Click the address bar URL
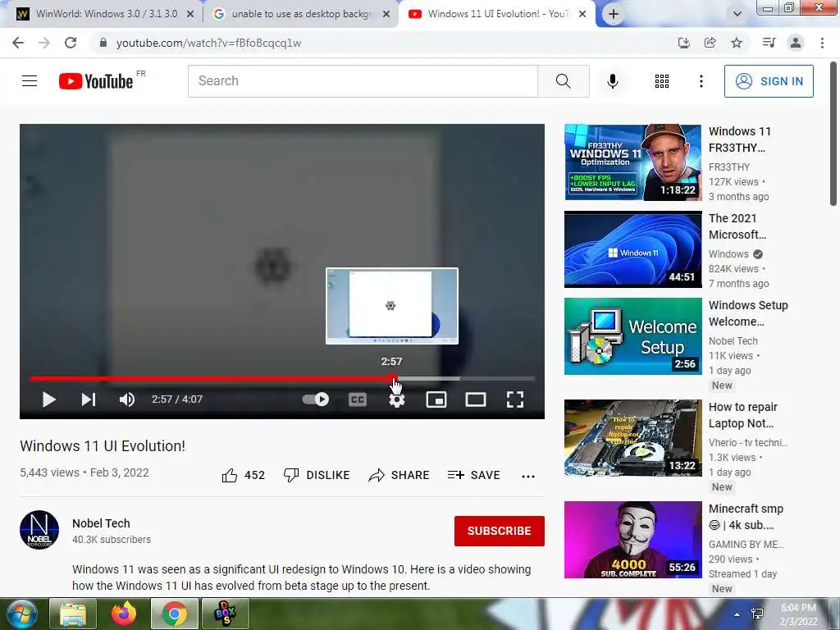This screenshot has width=840, height=630. pyautogui.click(x=208, y=43)
